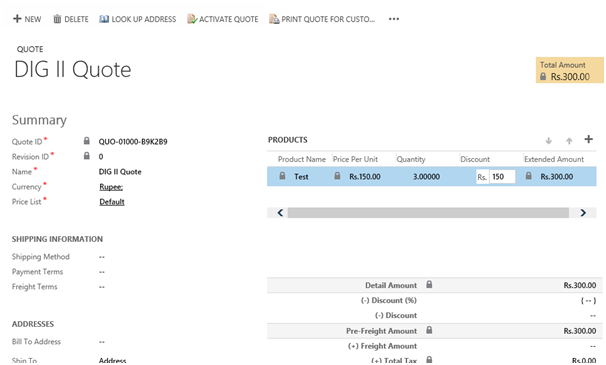This screenshot has width=606, height=365.
Task: Click the Pre-Freight Amount Rs.300.00 value
Action: tap(580, 331)
